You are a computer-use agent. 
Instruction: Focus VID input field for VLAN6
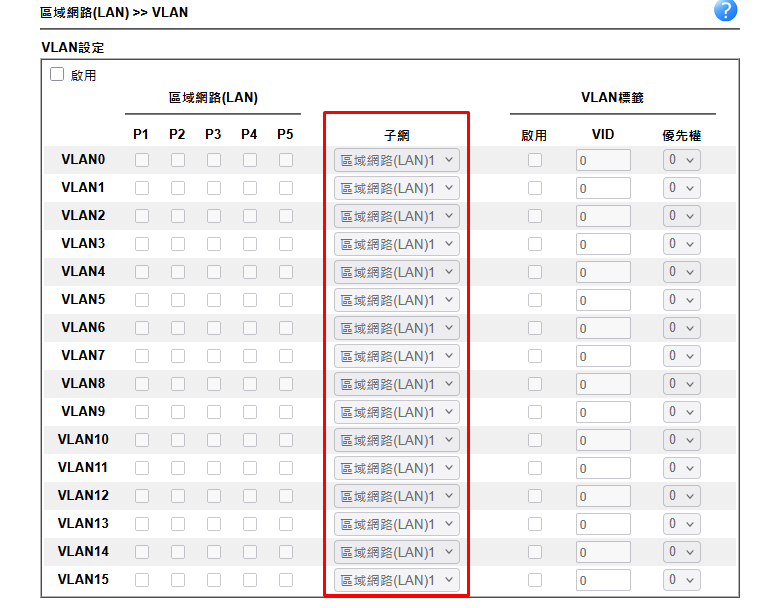tap(603, 328)
